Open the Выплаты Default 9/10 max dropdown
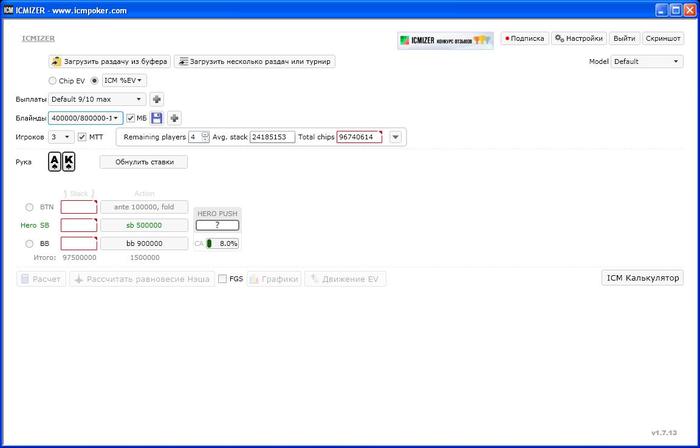 click(97, 99)
